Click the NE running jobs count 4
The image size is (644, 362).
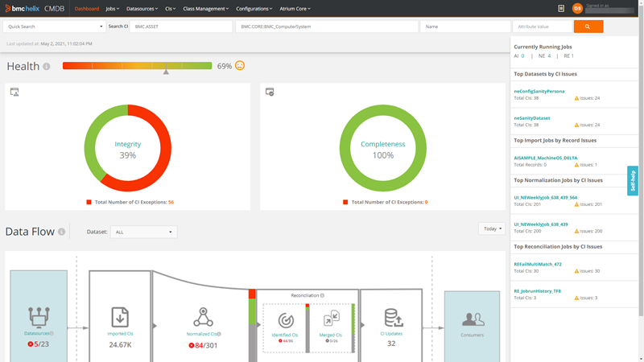[549, 56]
